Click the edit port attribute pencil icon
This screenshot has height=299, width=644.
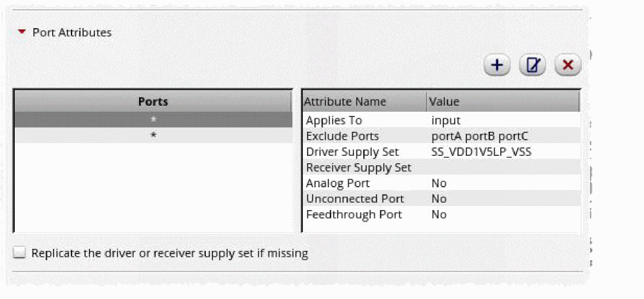tap(532, 65)
